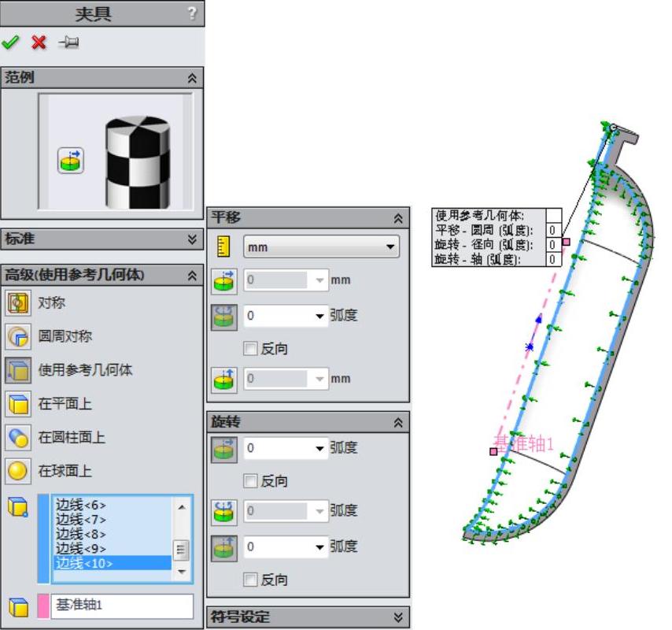Click the ruler unit icon in 平移
The image size is (672, 630).
coord(223,246)
